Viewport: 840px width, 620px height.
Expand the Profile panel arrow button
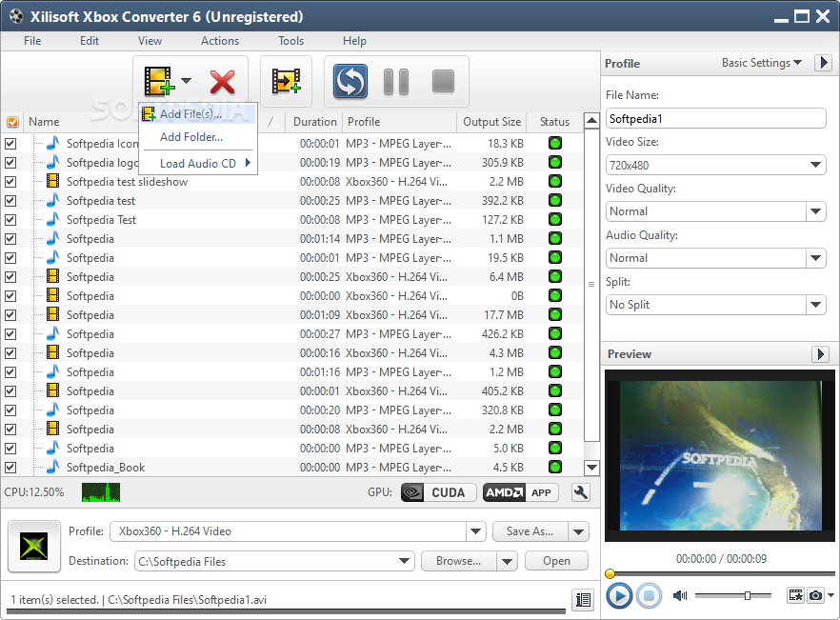[824, 63]
